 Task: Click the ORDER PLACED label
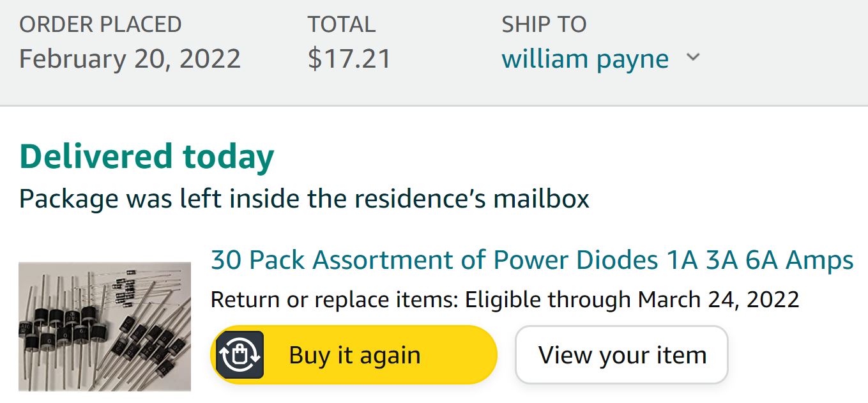[100, 24]
